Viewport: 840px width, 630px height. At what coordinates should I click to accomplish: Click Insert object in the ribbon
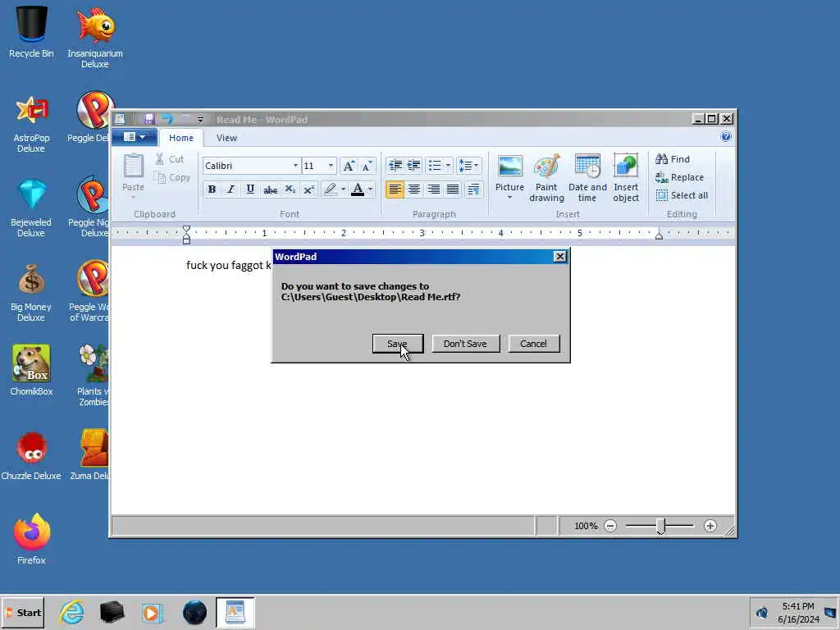click(626, 178)
